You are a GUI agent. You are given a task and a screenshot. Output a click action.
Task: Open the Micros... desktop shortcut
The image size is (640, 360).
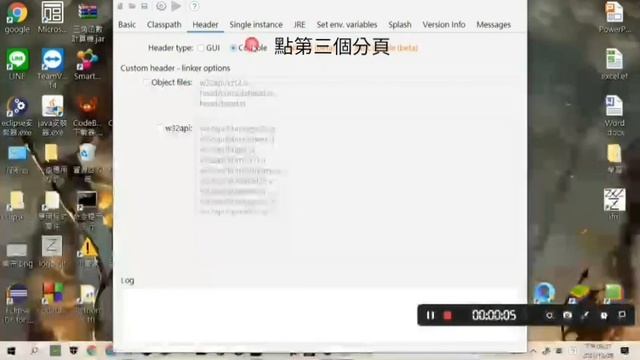52,17
